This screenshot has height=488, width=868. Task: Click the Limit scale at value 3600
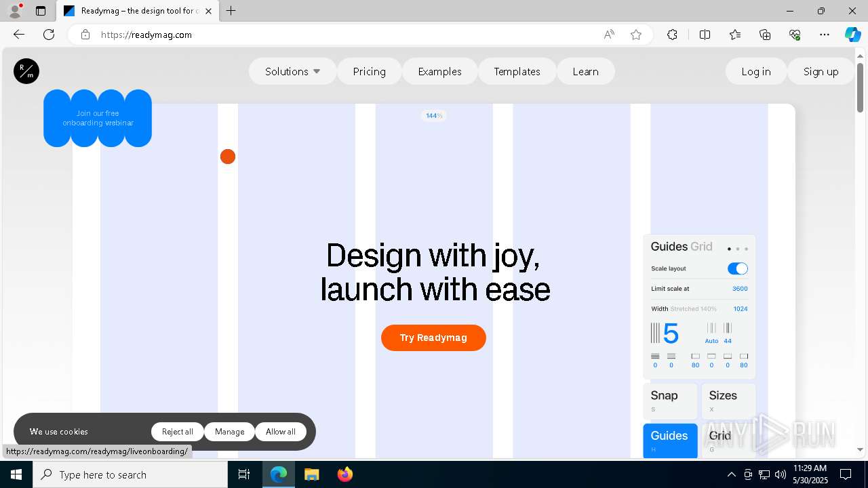(740, 289)
